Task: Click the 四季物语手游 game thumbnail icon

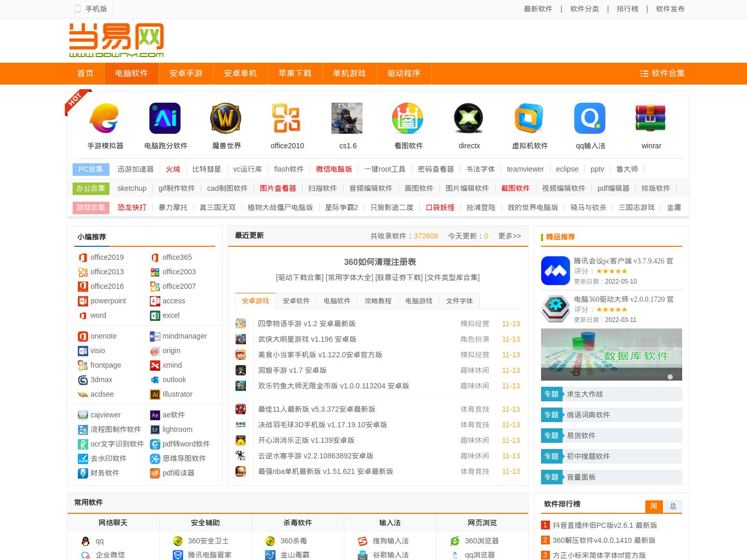Action: [241, 324]
